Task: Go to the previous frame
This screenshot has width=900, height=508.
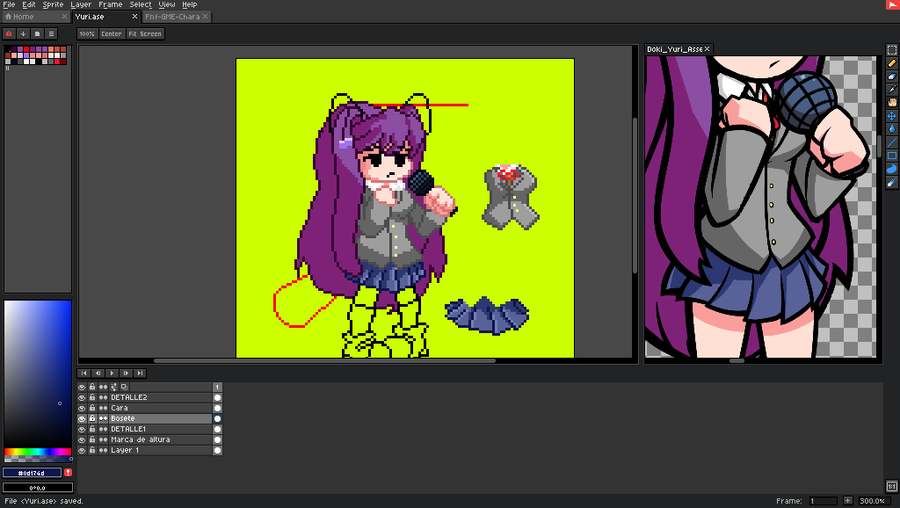Action: (98, 373)
